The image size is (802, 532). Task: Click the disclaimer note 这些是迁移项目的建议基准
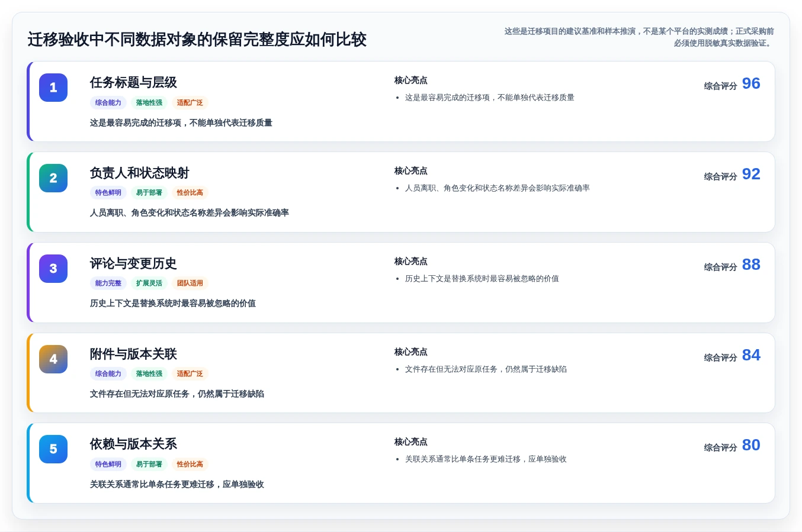point(639,37)
